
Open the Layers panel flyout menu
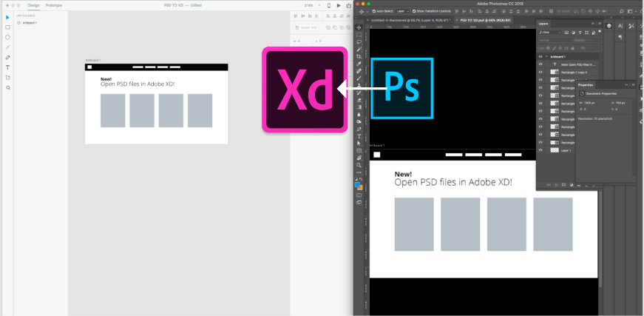[x=600, y=24]
